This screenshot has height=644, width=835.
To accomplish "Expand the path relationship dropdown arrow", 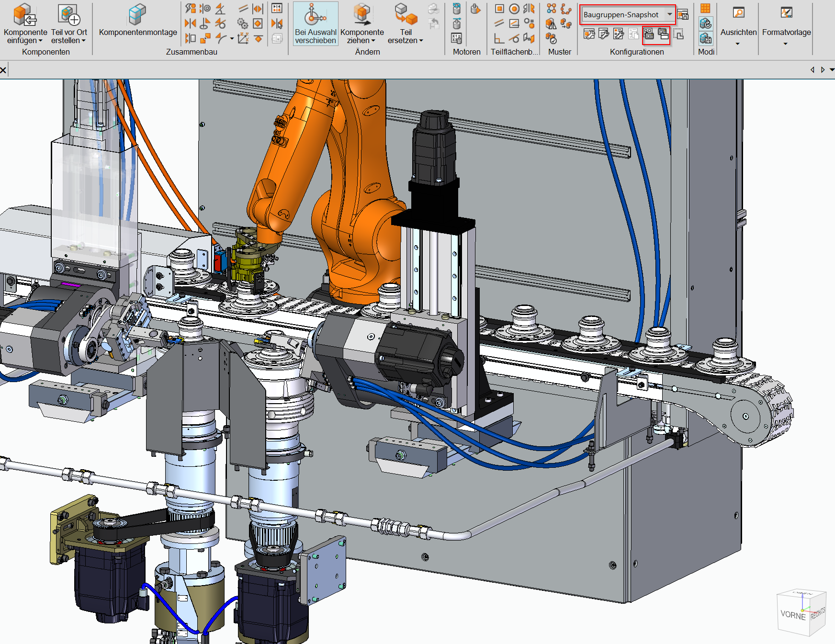I will pyautogui.click(x=232, y=38).
